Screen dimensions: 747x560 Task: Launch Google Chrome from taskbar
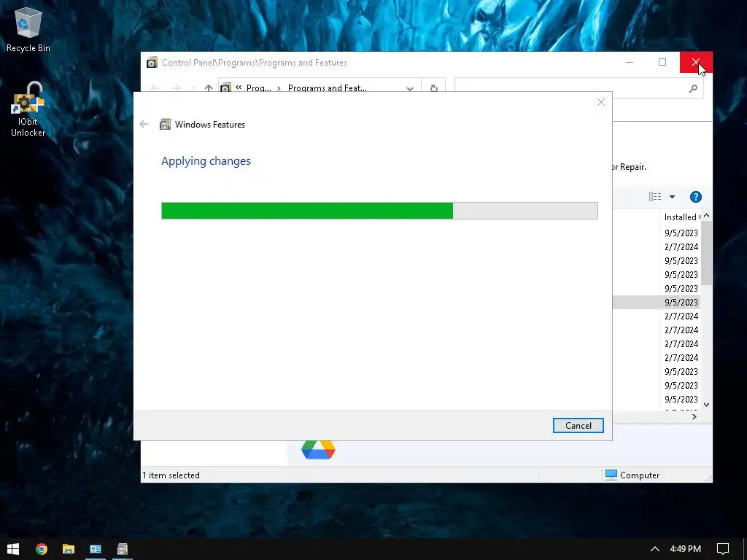42,549
